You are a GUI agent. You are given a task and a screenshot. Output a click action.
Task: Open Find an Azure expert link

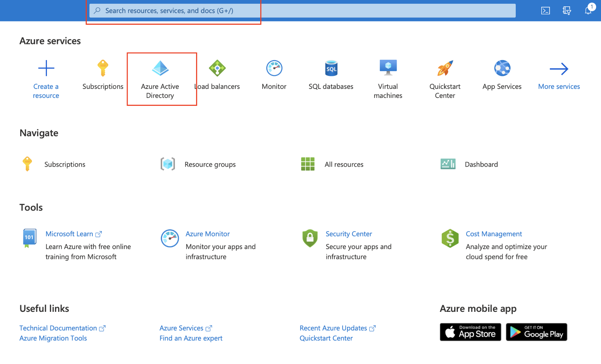(191, 338)
